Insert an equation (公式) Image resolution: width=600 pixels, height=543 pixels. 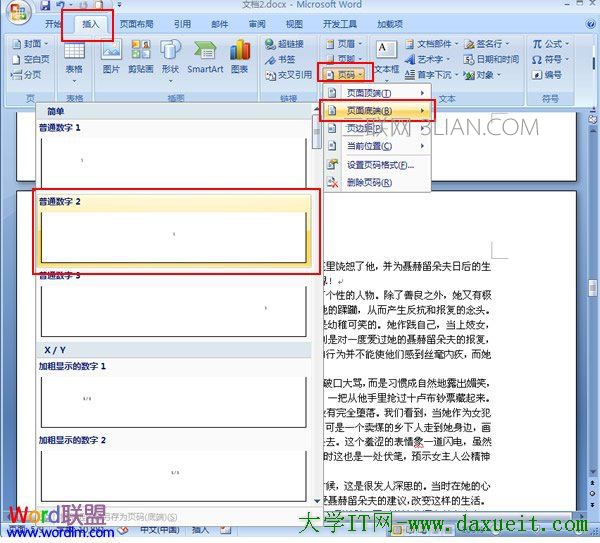tap(550, 44)
